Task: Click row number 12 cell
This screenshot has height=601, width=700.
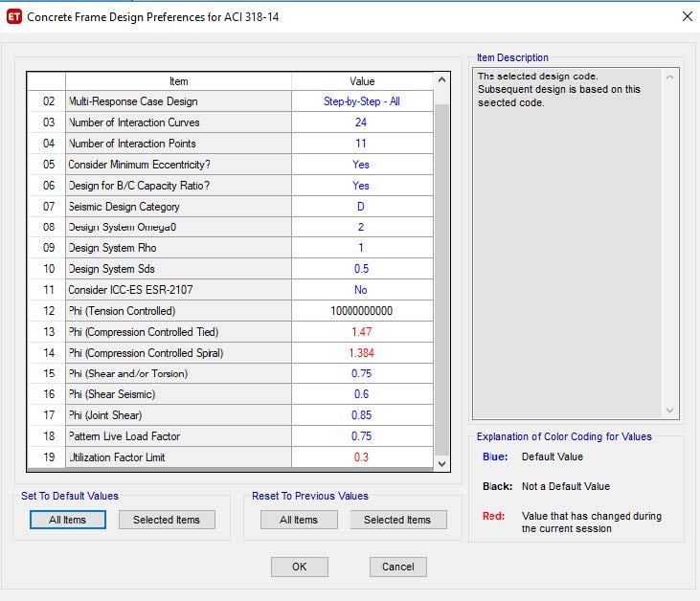Action: 47,310
